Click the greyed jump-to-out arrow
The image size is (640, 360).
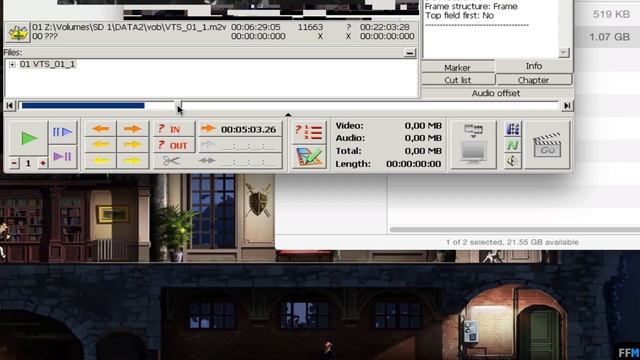pyautogui.click(x=208, y=144)
